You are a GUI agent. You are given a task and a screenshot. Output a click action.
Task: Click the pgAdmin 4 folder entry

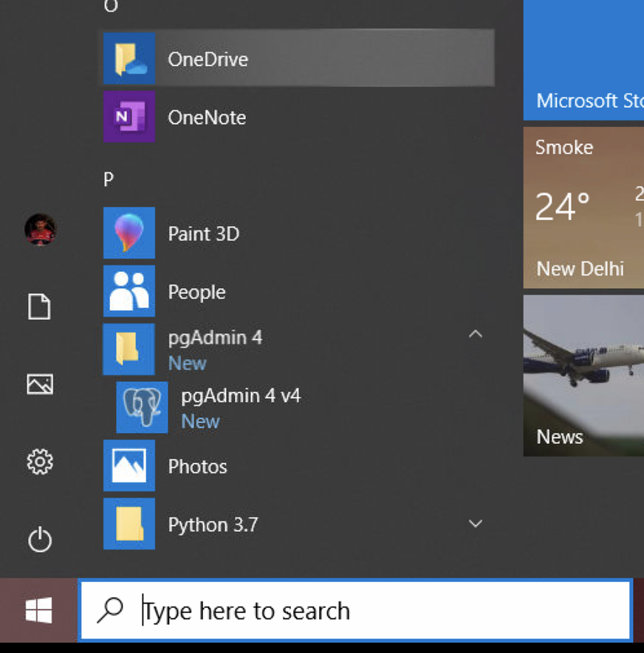point(214,338)
